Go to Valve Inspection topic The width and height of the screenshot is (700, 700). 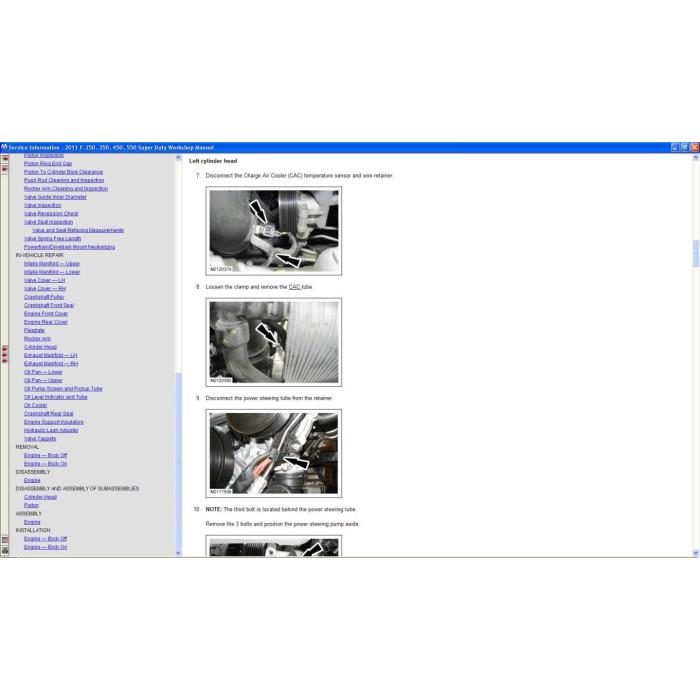[x=42, y=205]
